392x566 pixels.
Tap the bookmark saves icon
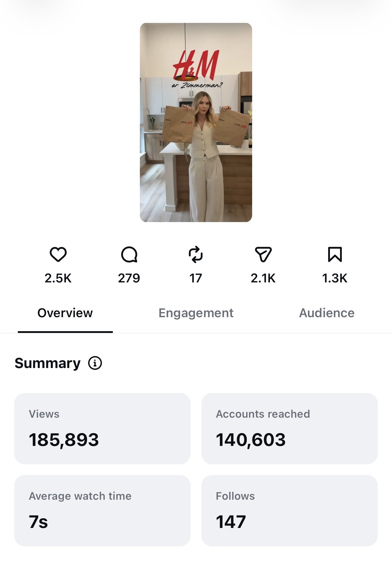coord(335,254)
